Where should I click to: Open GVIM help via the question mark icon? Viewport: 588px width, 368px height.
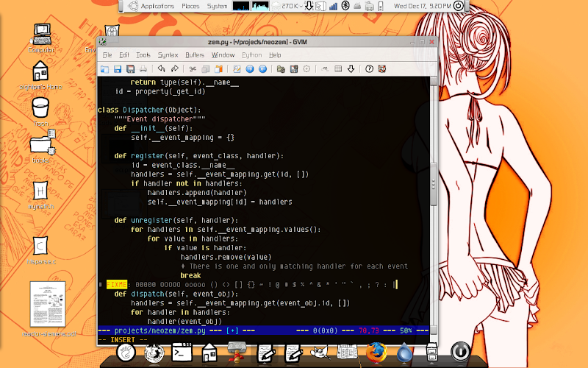click(370, 69)
